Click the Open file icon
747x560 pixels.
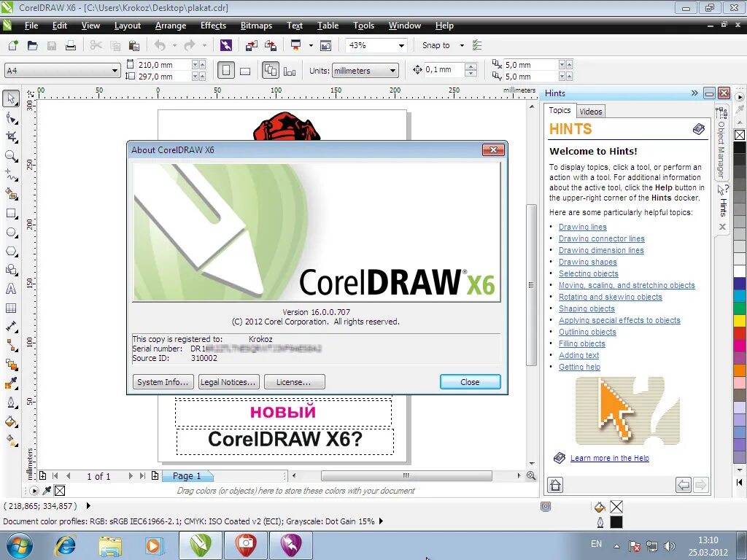coord(32,45)
